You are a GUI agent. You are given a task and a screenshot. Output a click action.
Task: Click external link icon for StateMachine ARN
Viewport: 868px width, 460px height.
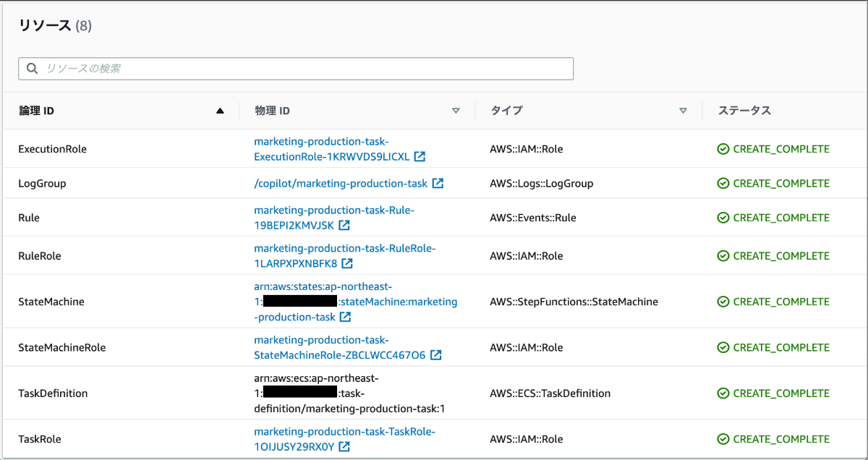coord(346,317)
